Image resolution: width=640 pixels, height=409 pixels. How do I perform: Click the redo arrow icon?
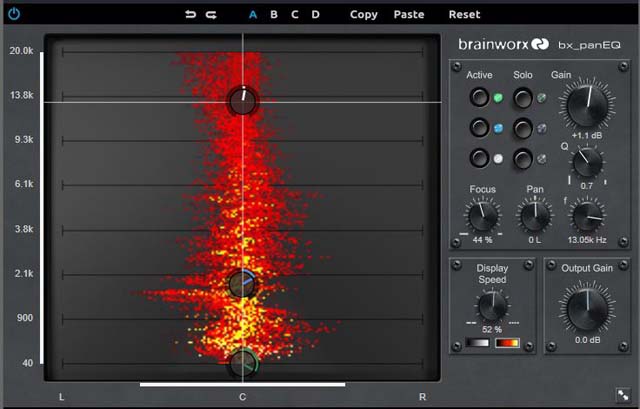[211, 15]
